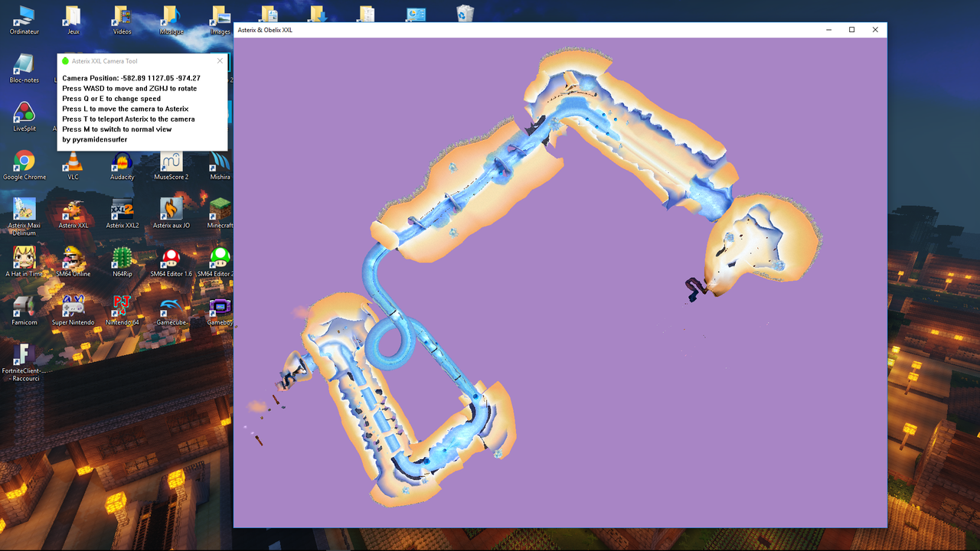Click the 'by pyramidensurfer' credit text
This screenshot has width=980, height=551.
[95, 140]
